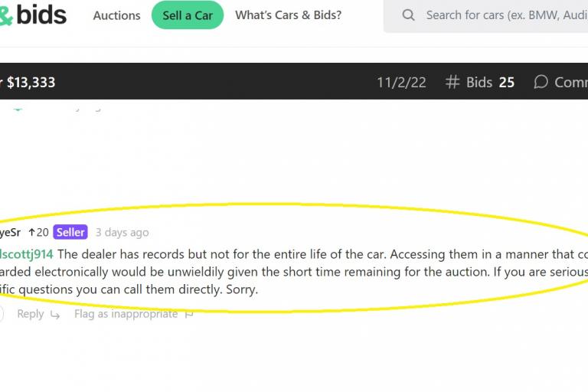Click the scottj914 username mention
The image size is (588, 392).
coord(27,254)
